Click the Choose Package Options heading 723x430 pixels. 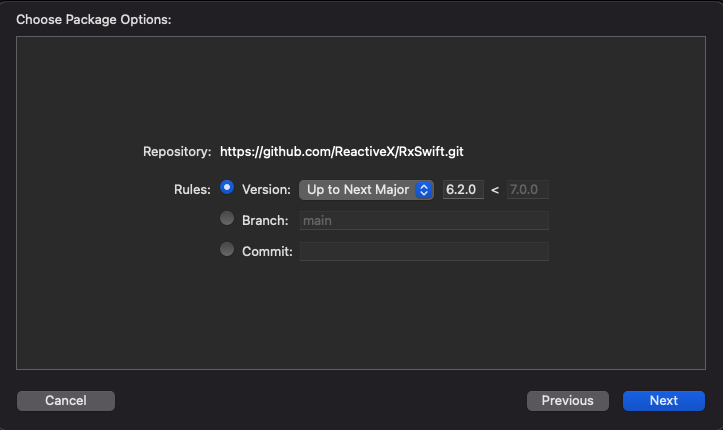tap(94, 20)
